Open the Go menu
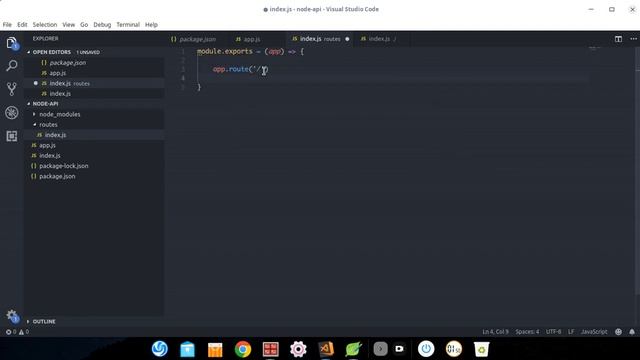 coord(84,24)
